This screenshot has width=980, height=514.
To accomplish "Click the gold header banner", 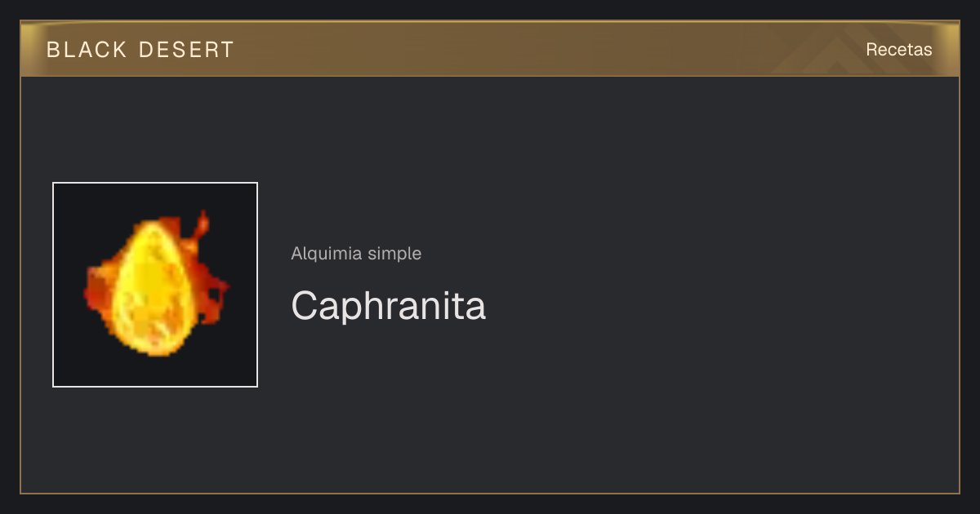I will (490, 49).
